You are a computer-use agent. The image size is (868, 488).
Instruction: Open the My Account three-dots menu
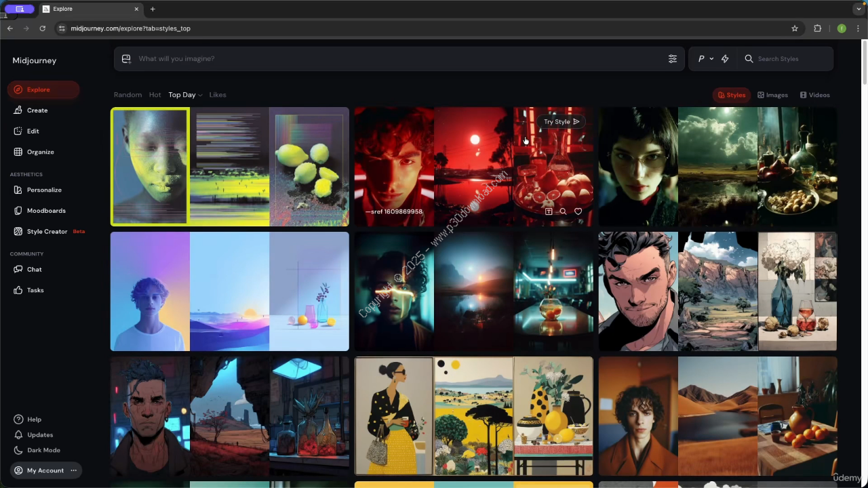(74, 470)
